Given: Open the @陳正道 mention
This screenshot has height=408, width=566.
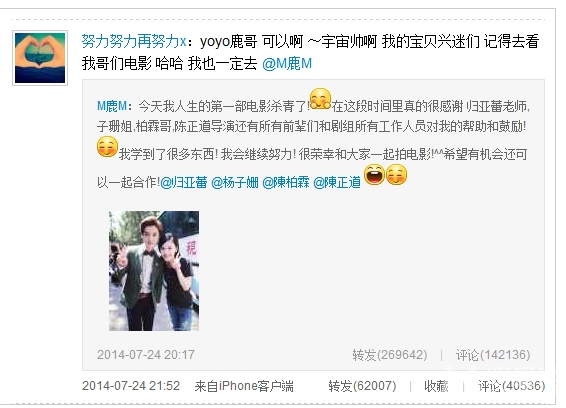Looking at the screenshot, I should tap(337, 182).
